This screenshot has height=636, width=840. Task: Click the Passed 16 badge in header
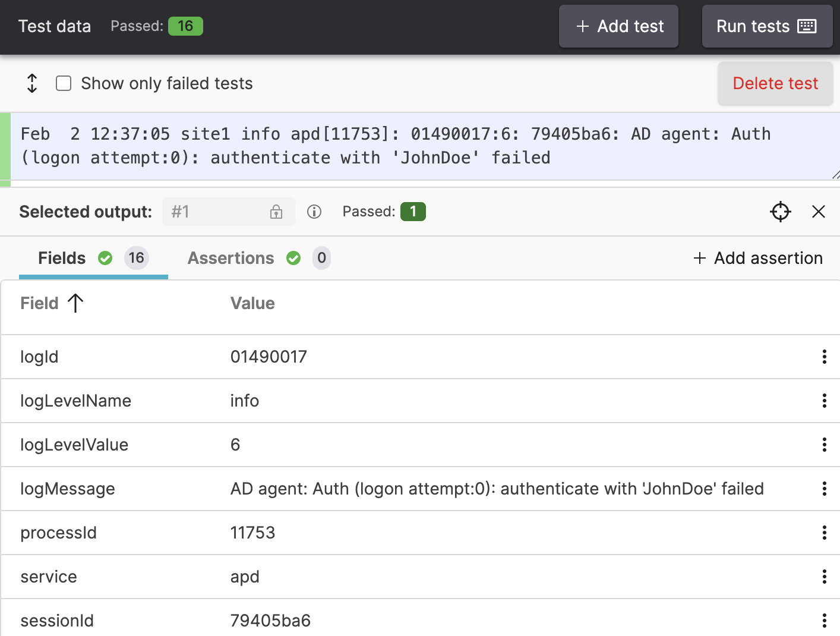[185, 26]
